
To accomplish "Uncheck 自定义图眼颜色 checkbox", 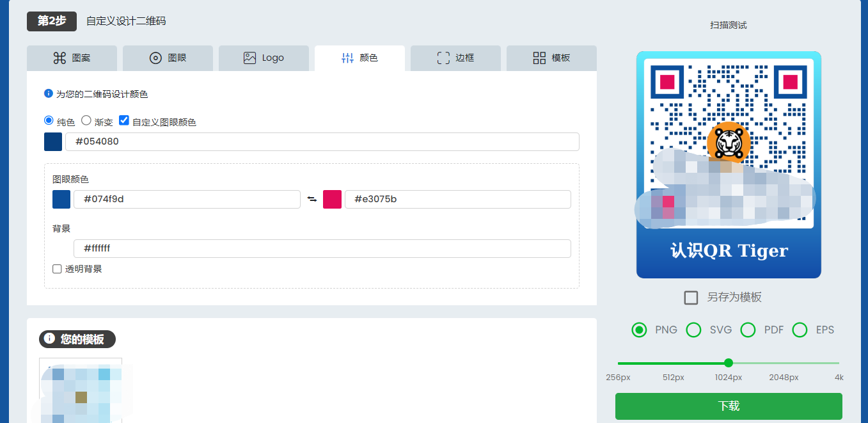I will (x=124, y=120).
